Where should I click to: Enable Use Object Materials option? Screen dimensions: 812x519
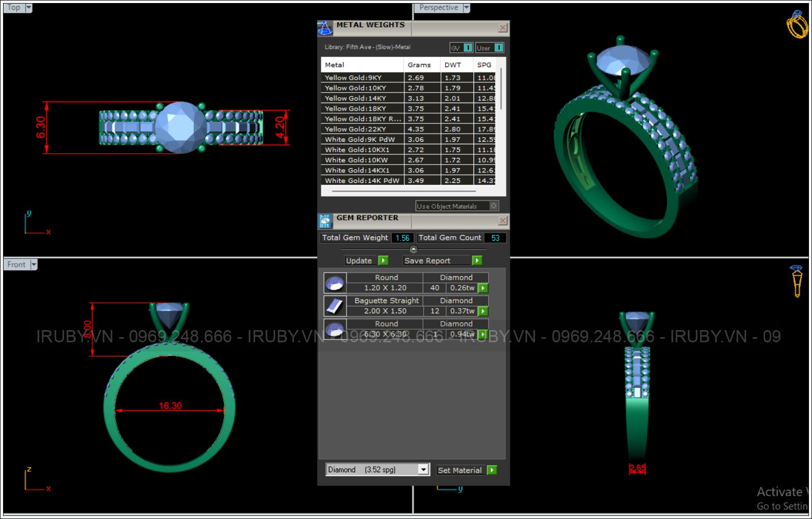pos(493,206)
